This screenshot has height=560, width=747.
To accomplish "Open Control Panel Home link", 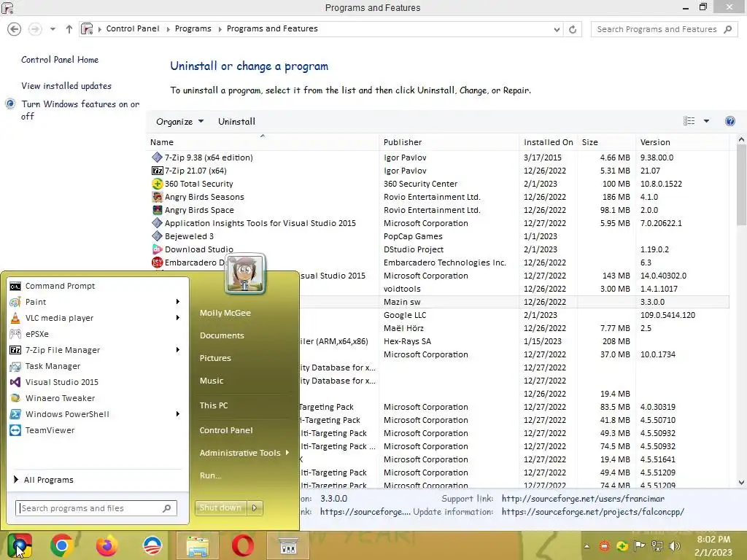I will [x=60, y=60].
